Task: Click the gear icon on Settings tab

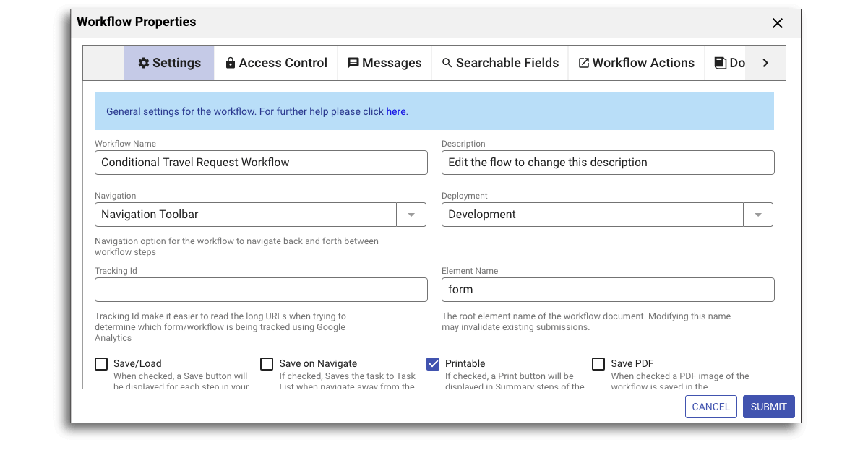Action: pyautogui.click(x=143, y=63)
